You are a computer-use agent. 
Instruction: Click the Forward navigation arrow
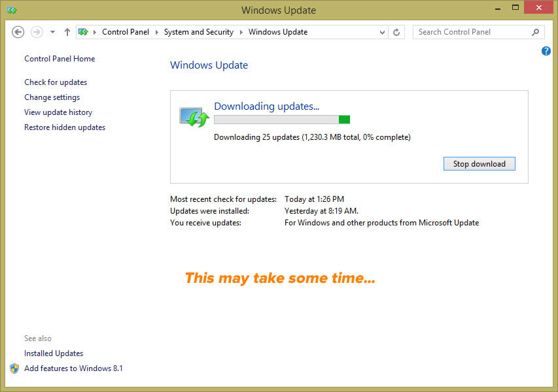coord(37,32)
